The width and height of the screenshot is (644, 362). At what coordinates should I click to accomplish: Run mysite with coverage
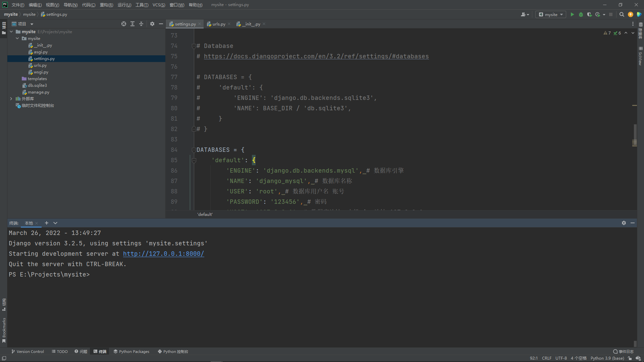(x=589, y=14)
